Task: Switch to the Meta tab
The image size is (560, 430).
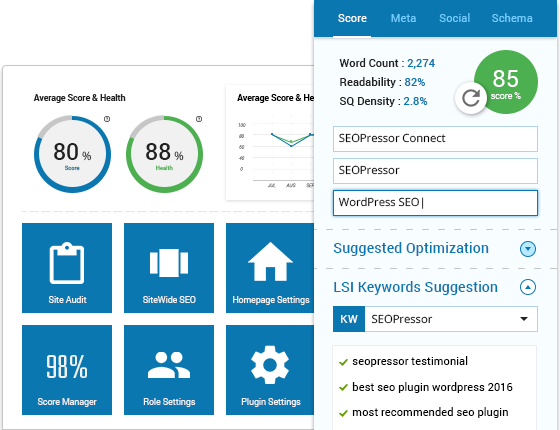Action: (403, 18)
